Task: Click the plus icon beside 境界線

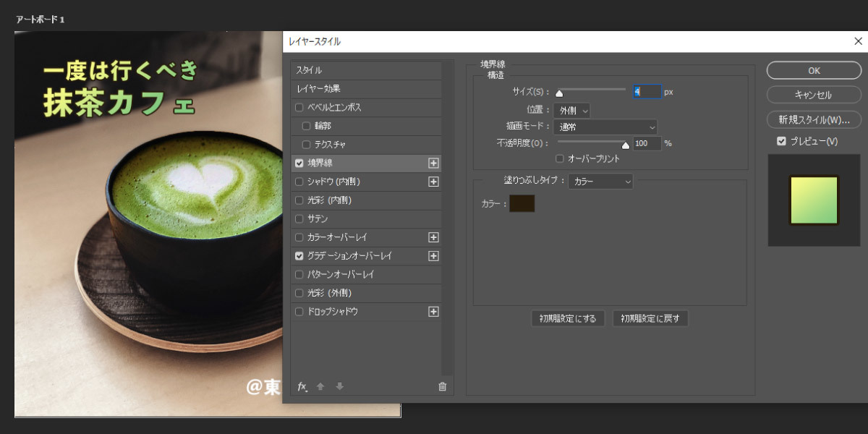Action: pyautogui.click(x=433, y=163)
